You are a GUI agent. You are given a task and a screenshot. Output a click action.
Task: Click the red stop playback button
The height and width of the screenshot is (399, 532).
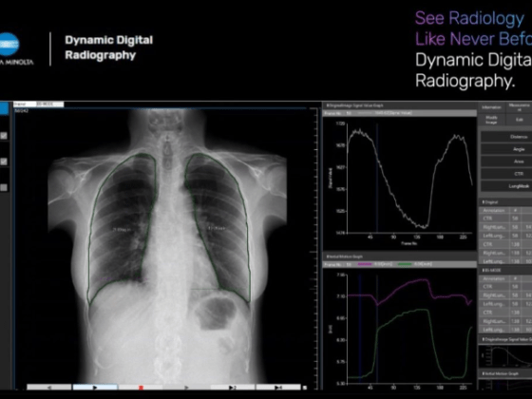click(141, 388)
